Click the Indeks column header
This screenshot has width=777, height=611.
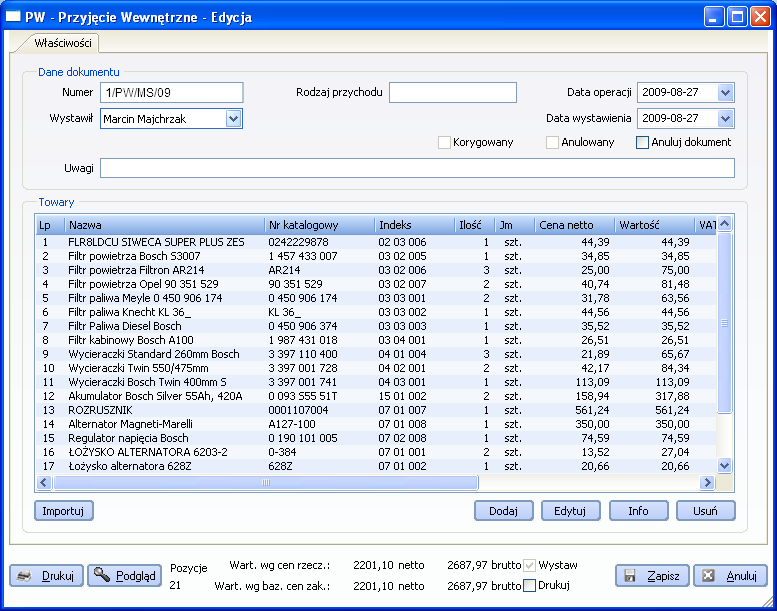[415, 225]
